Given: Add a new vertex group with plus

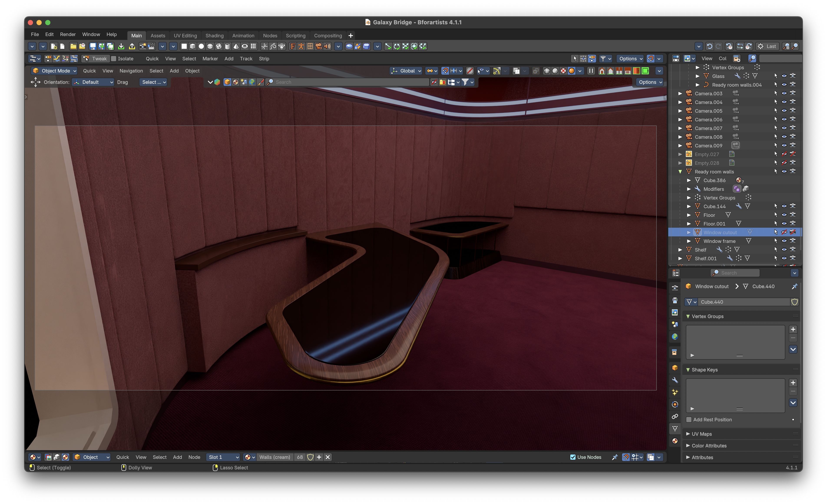Looking at the screenshot, I should pos(793,329).
